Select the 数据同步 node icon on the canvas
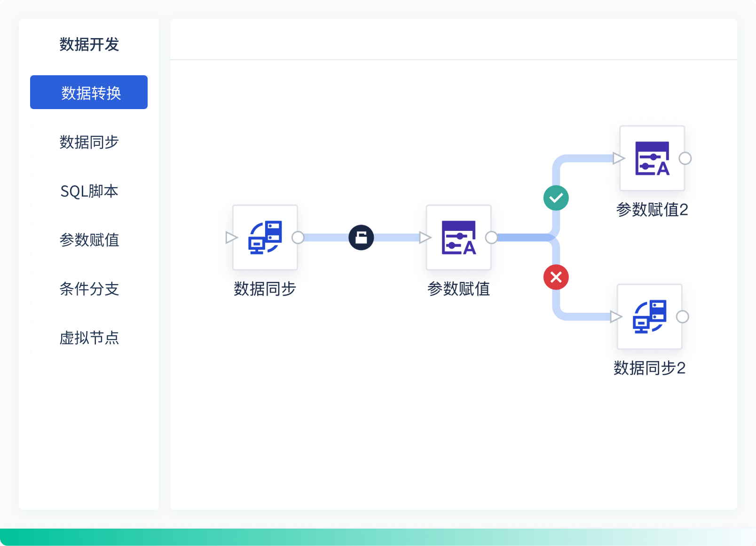The image size is (756, 546). coord(265,237)
